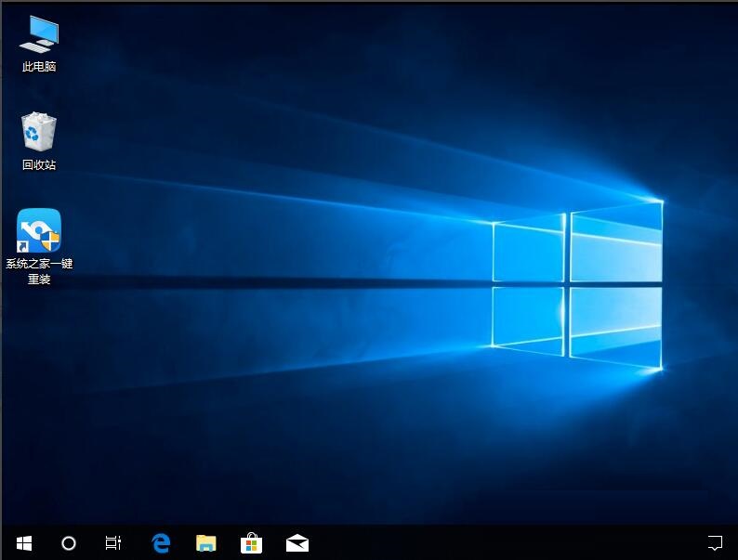
Task: Open the Windows Start menu
Action: click(24, 543)
